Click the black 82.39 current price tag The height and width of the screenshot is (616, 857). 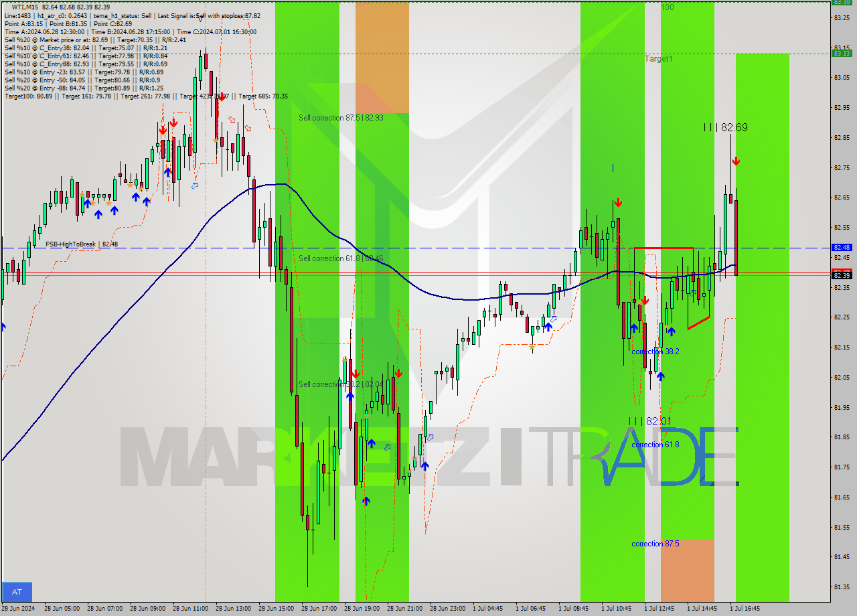[x=842, y=275]
